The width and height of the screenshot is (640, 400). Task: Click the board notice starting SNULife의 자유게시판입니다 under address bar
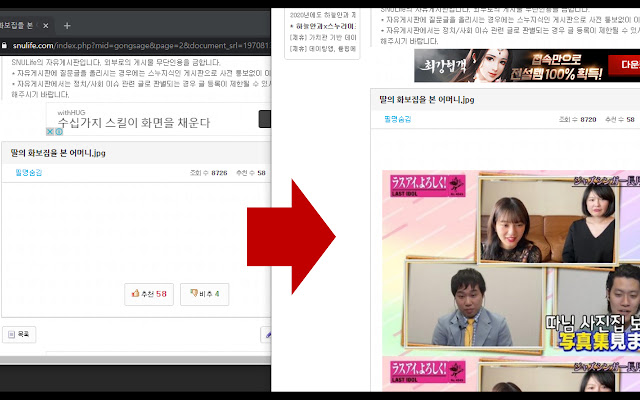(116, 62)
